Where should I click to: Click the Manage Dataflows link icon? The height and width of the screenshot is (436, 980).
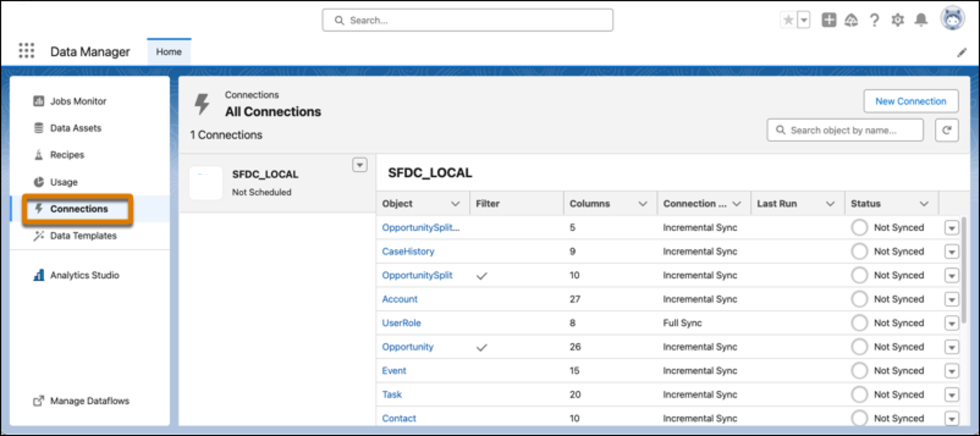tap(38, 401)
